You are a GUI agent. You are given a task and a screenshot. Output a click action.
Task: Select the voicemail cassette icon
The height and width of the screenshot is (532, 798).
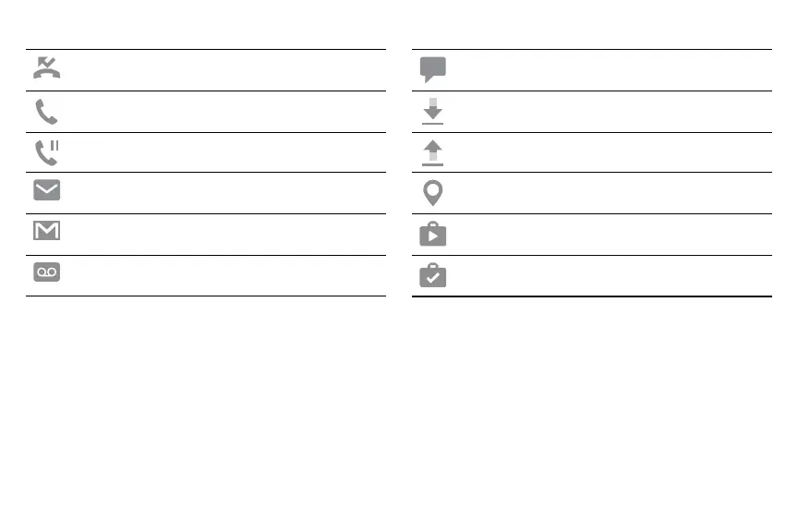[46, 273]
